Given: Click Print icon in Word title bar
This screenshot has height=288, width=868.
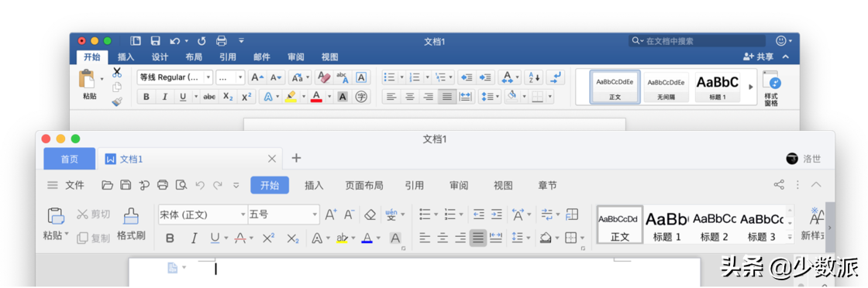Looking at the screenshot, I should [x=222, y=41].
